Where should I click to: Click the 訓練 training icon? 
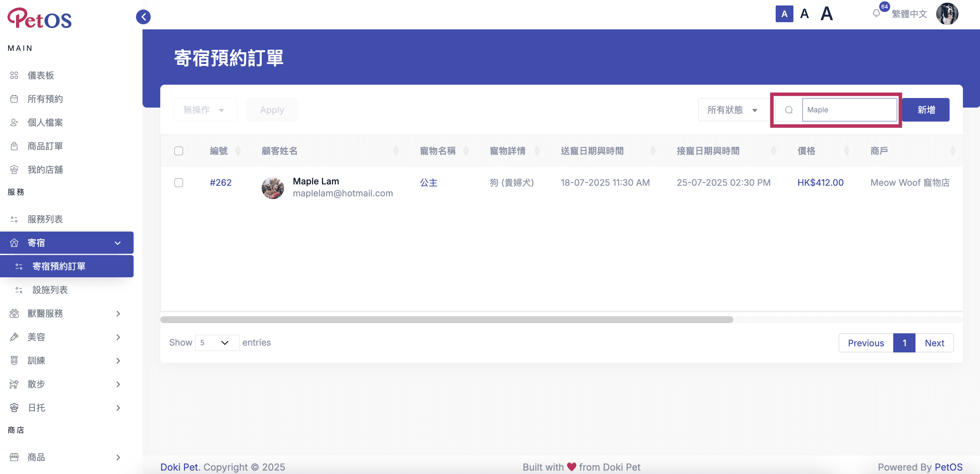coord(14,360)
